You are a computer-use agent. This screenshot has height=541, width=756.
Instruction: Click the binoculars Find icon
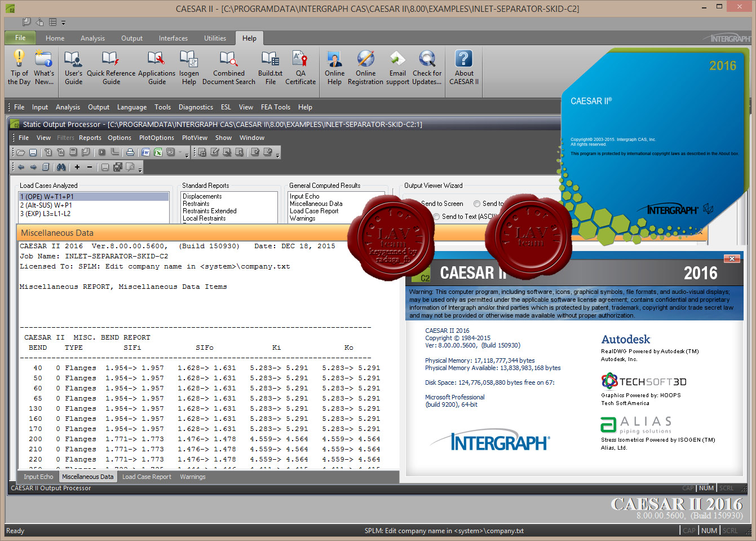point(61,167)
